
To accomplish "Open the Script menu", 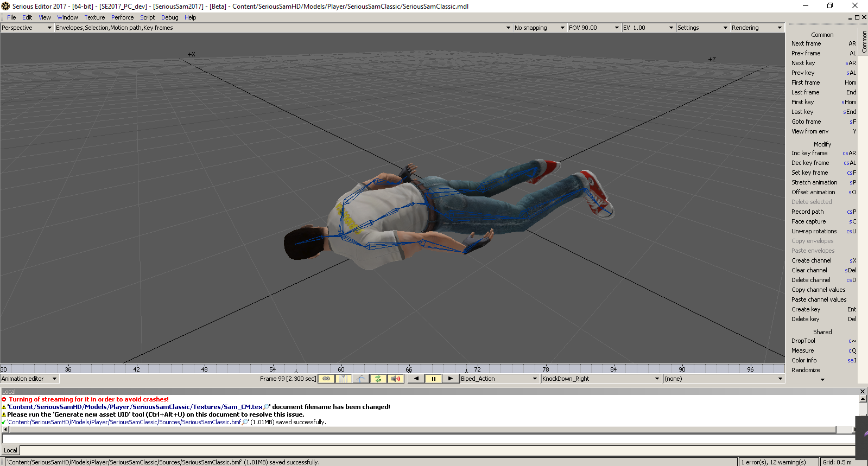I will pyautogui.click(x=147, y=17).
